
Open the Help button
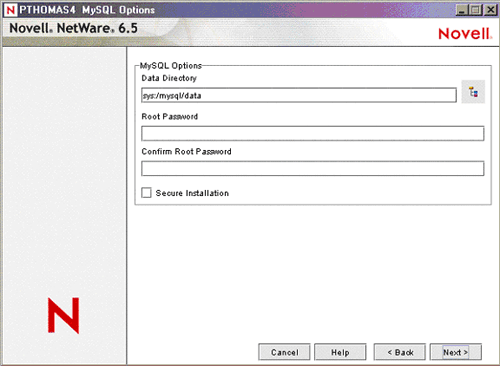click(x=340, y=352)
